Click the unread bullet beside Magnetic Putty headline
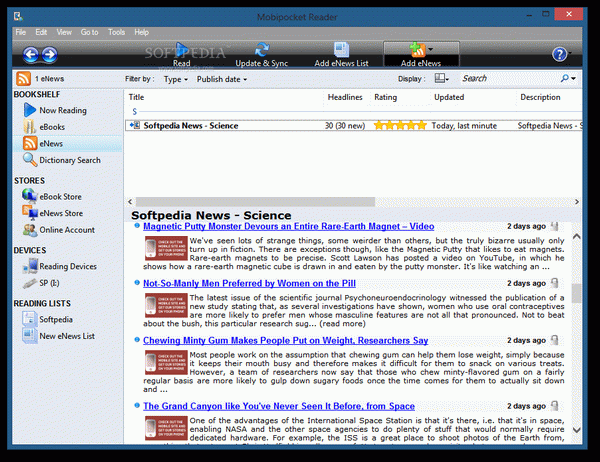 coord(137,226)
